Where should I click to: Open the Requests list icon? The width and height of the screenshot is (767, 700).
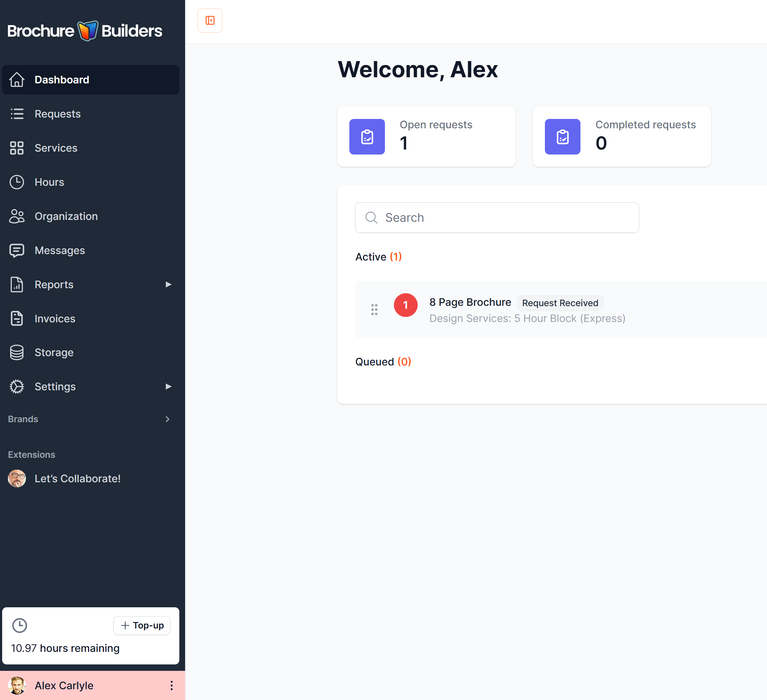(17, 114)
